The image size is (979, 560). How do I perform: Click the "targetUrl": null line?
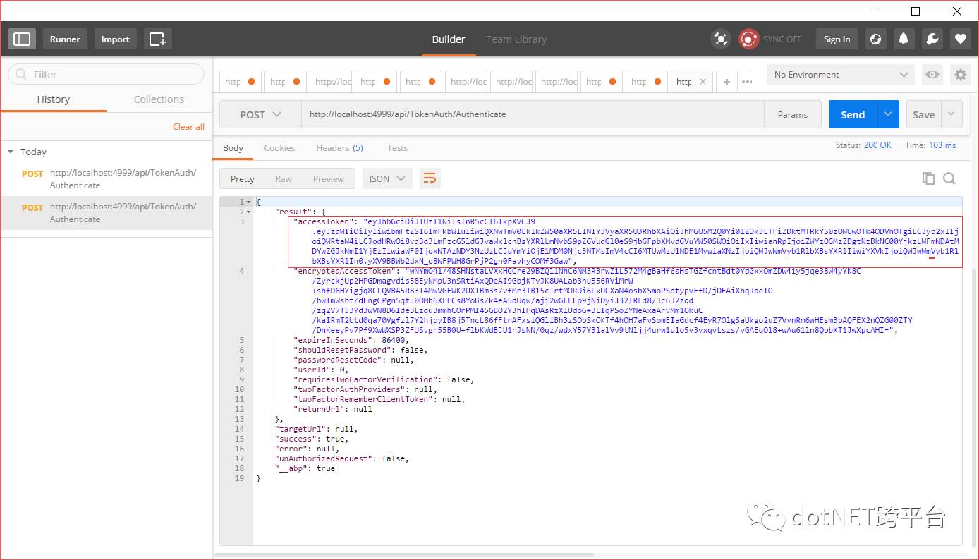click(316, 429)
